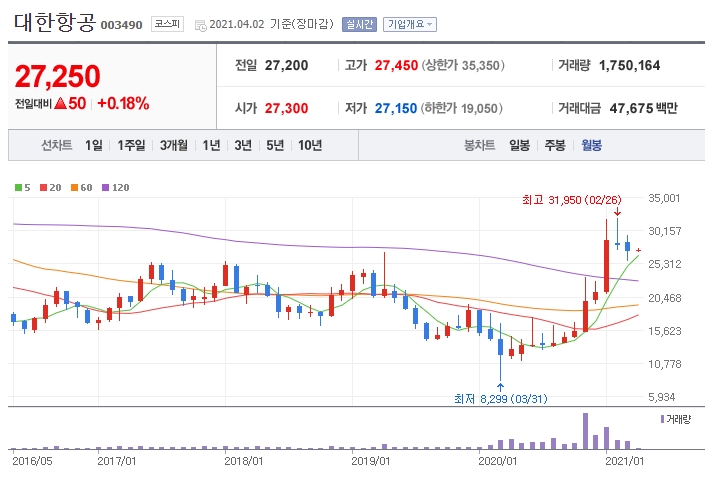
Task: Click the purple 120 moving average swatch
Action: coord(106,188)
